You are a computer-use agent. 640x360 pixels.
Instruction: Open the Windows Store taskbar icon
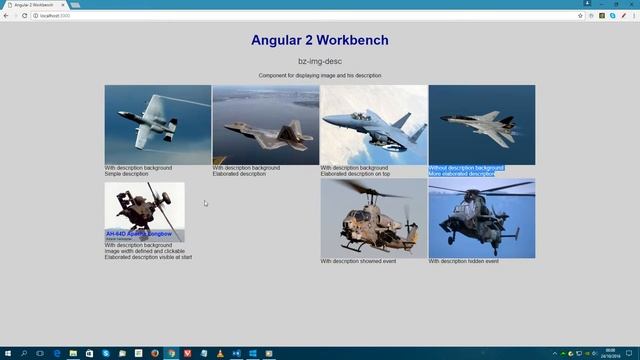tap(89, 353)
